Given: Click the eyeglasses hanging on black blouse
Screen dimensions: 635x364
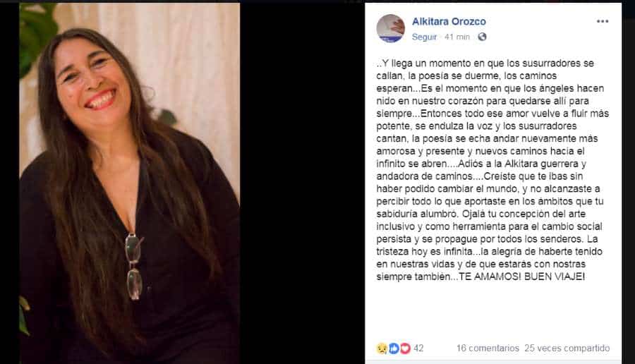Looking at the screenshot, I should tap(134, 267).
